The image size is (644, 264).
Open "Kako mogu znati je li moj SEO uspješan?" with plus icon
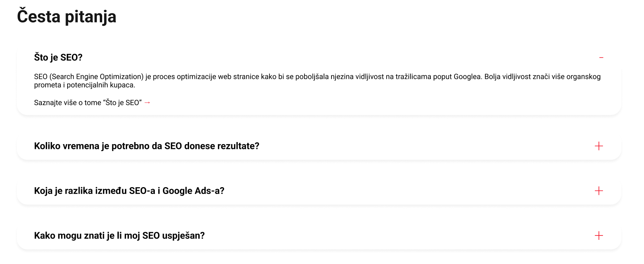[599, 236]
